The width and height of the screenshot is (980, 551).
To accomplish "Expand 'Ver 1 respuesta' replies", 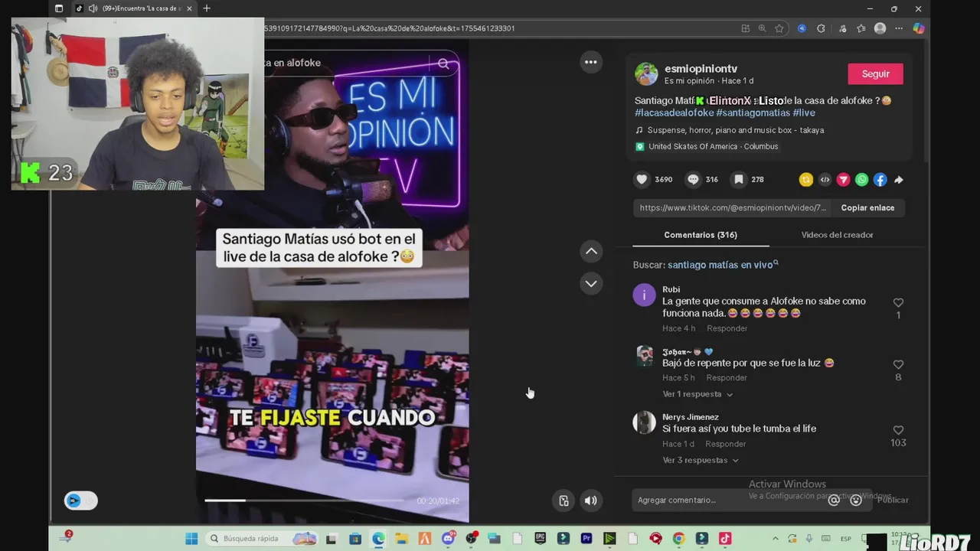I will [x=697, y=394].
